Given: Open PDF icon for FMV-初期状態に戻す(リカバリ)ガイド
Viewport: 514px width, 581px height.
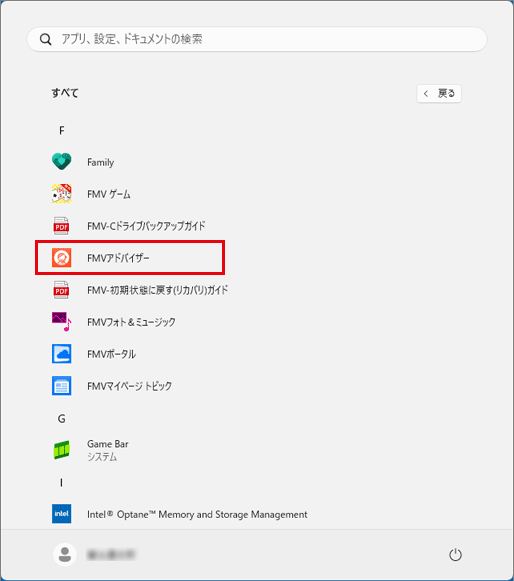Looking at the screenshot, I should [62, 290].
